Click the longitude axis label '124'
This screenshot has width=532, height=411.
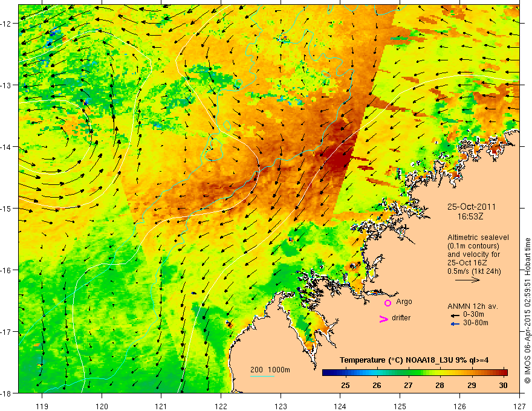[340, 406]
